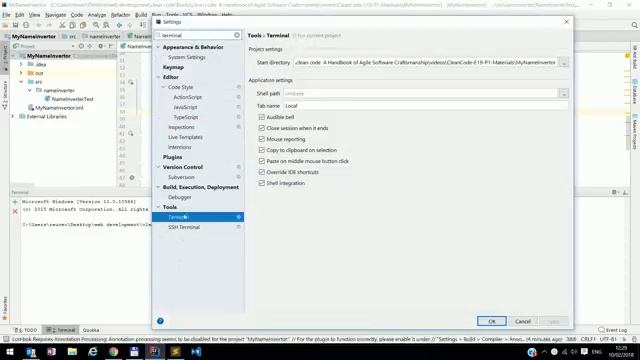Open the Analyze menu
This screenshot has width=640, height=360.
[97, 15]
